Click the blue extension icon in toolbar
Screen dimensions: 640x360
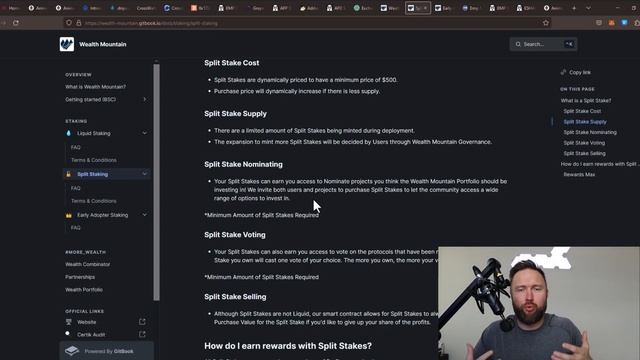(x=624, y=23)
